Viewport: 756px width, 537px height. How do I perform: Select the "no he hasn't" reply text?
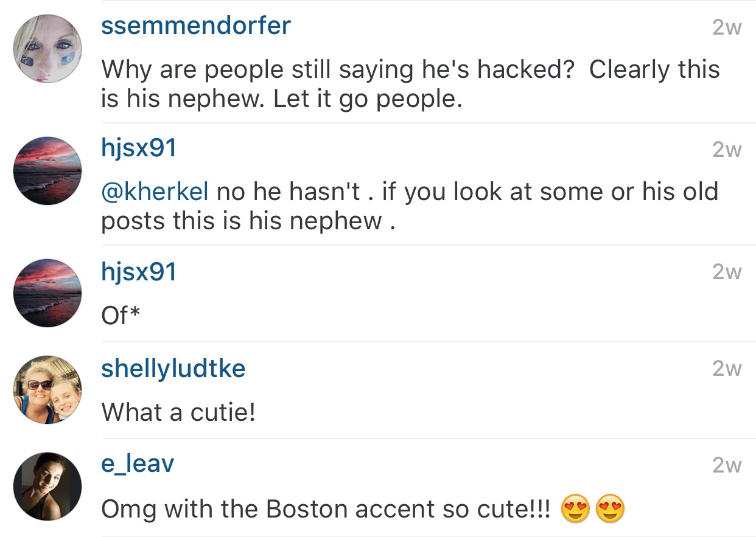pyautogui.click(x=410, y=206)
